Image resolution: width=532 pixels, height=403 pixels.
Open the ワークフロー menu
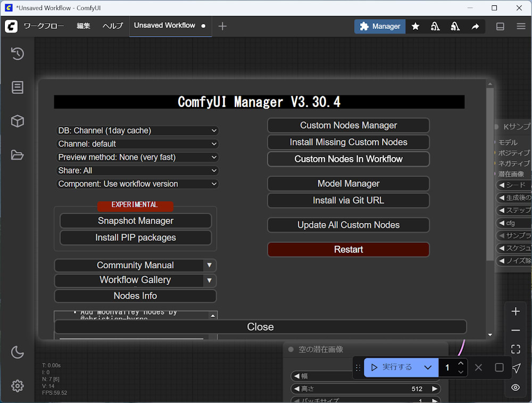pos(44,26)
